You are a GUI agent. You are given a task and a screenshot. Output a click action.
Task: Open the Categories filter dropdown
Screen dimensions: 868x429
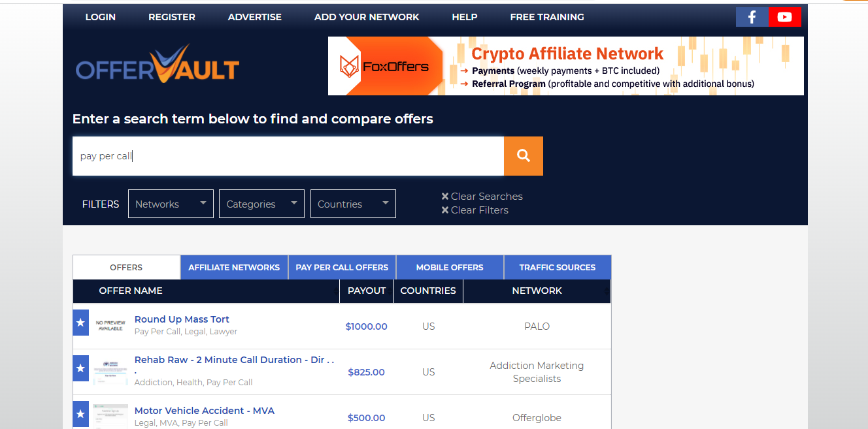pyautogui.click(x=261, y=204)
